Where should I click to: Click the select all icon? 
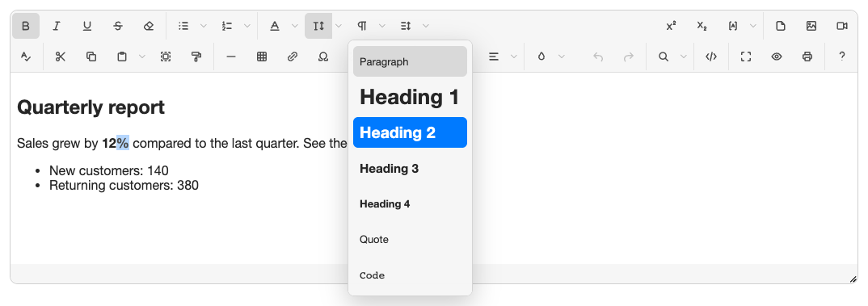click(166, 57)
